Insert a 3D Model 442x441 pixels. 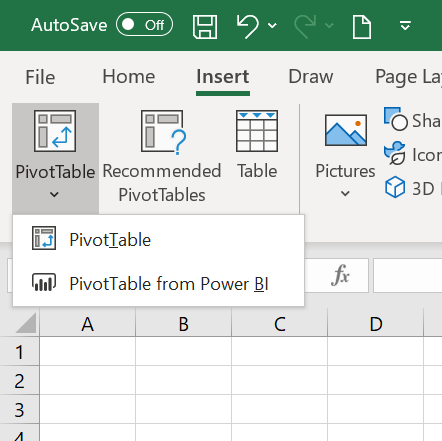(x=413, y=188)
